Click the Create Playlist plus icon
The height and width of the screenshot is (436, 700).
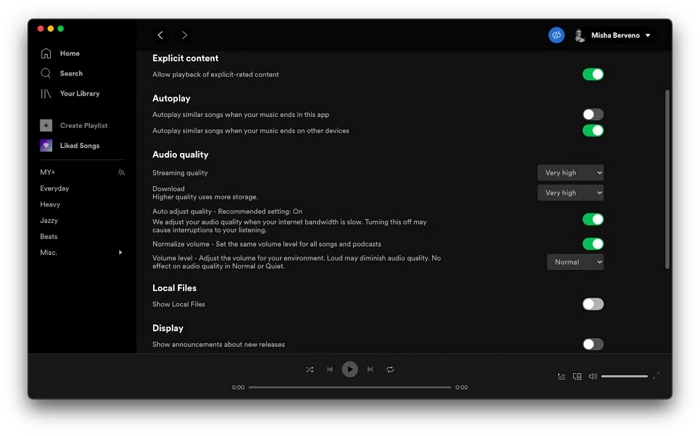(46, 125)
